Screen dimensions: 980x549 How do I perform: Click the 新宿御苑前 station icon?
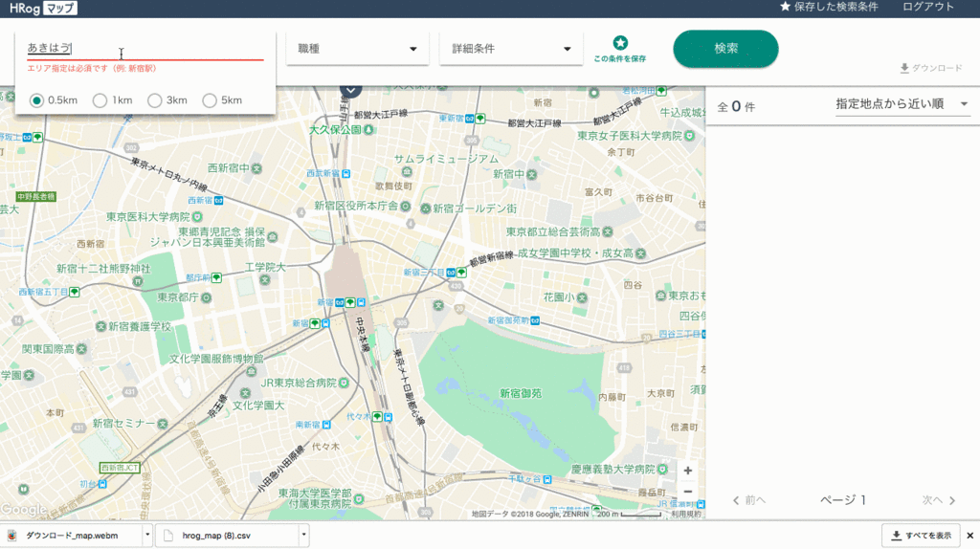(535, 320)
